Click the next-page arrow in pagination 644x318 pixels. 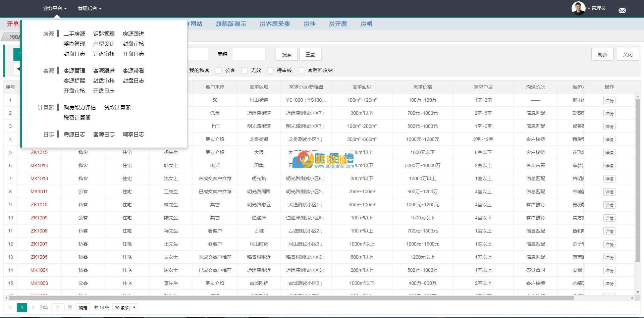pos(33,307)
